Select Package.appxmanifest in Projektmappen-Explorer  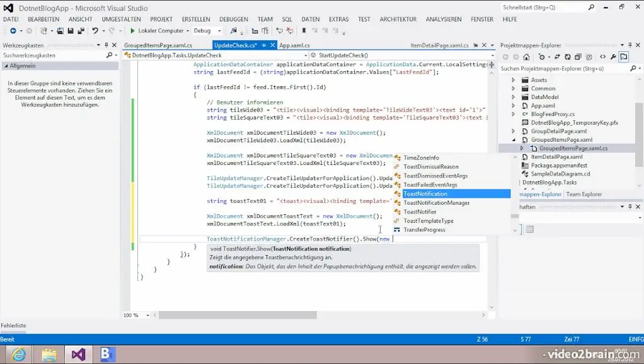(559, 166)
